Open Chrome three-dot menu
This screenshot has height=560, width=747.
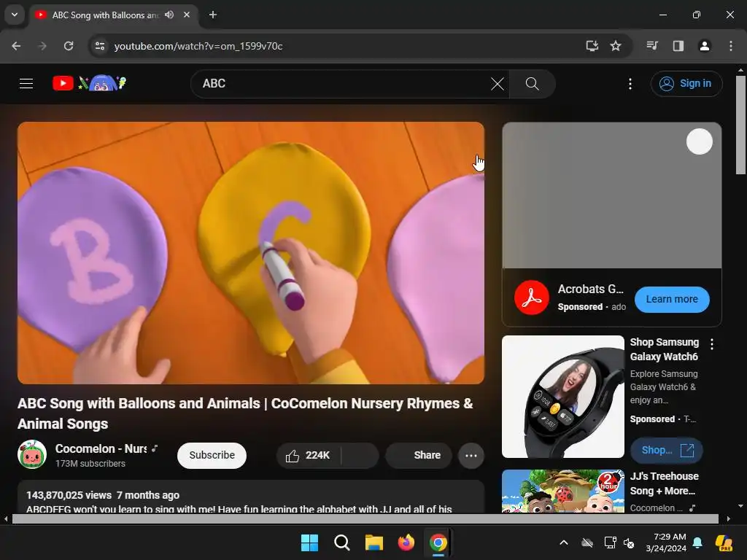[x=730, y=46]
